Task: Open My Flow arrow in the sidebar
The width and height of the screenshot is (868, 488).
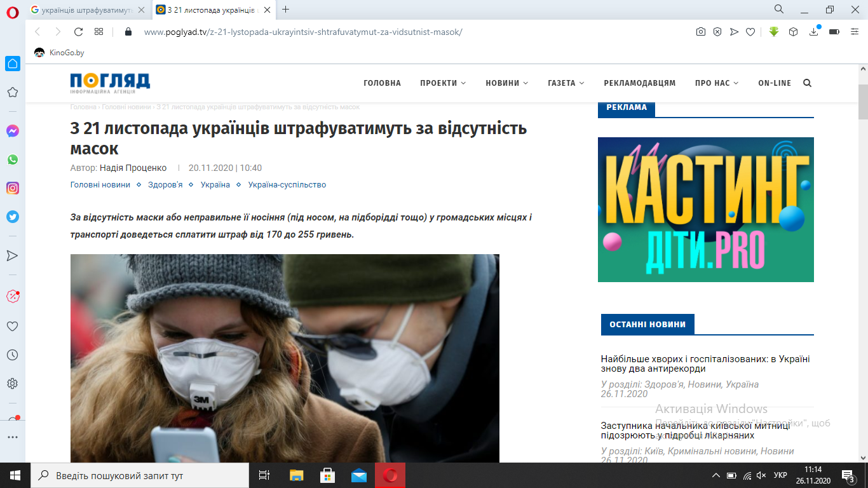Action: point(13,255)
